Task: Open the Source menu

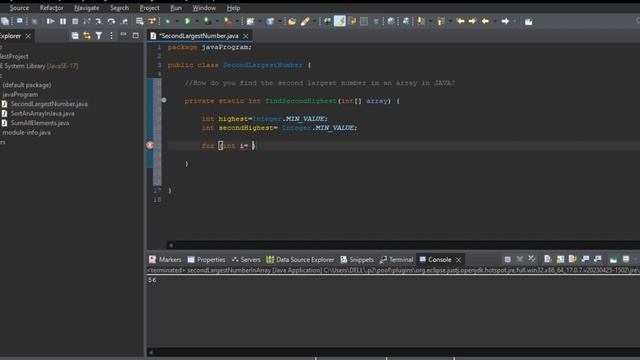Action: point(19,8)
